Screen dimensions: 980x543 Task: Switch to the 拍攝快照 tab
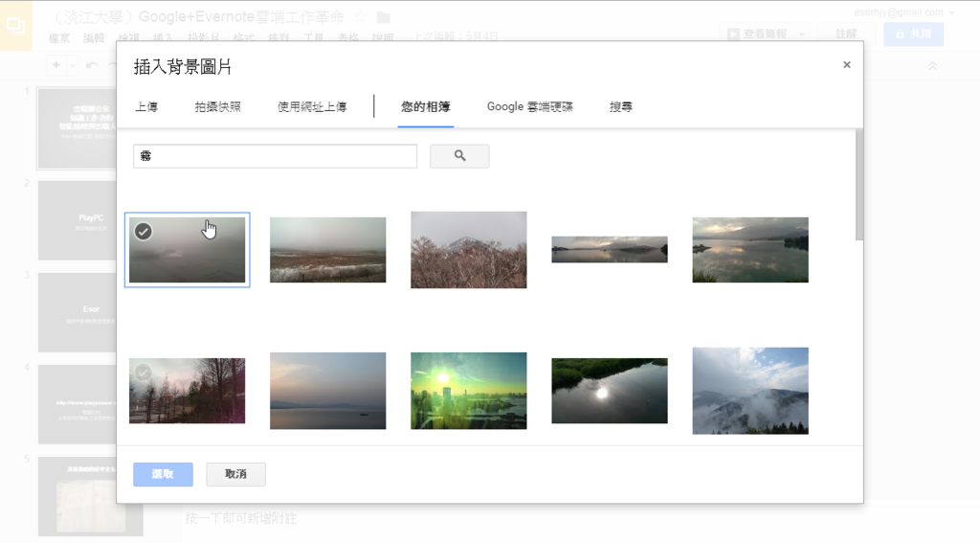[x=217, y=107]
